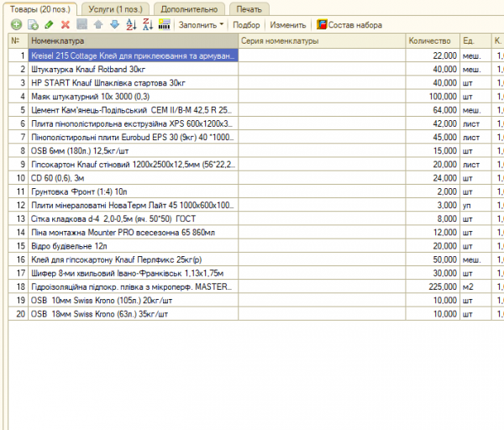
Task: Edit current row with green pencil icon
Action: (x=49, y=24)
